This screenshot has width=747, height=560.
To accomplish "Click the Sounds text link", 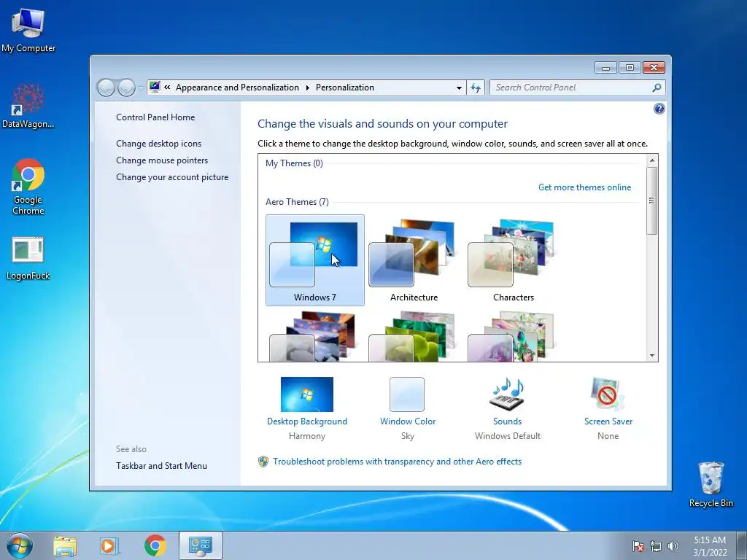I will [508, 421].
